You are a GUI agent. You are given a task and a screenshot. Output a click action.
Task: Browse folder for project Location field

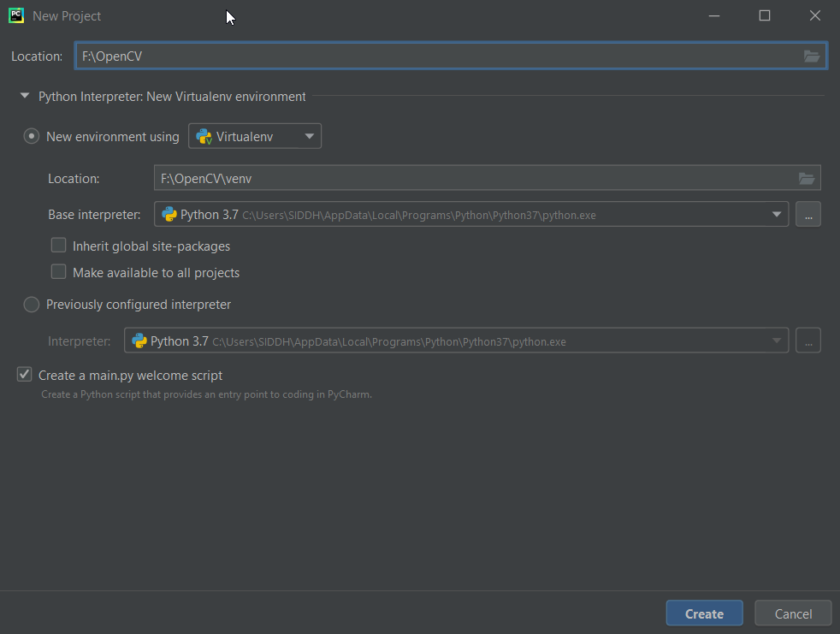point(811,56)
